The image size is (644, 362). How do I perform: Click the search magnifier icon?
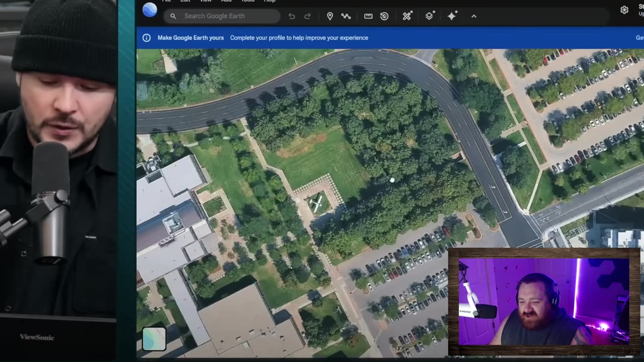point(173,16)
